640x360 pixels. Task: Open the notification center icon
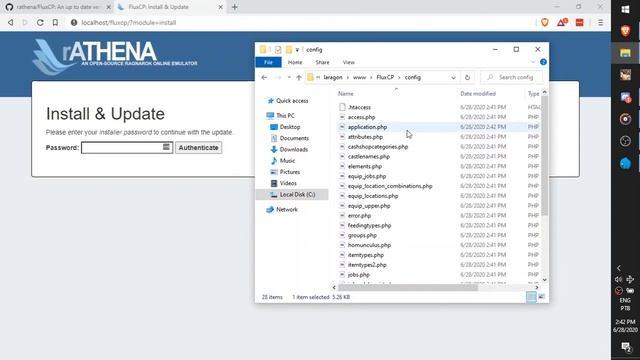pos(625,347)
